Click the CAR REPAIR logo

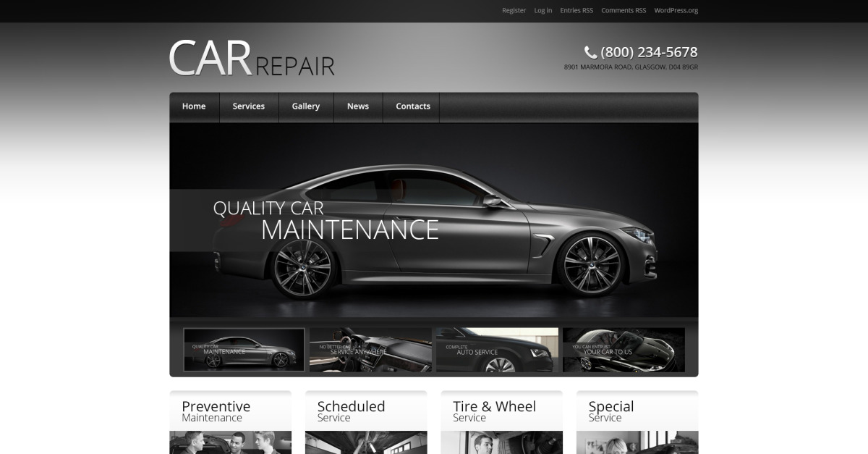pyautogui.click(x=252, y=59)
